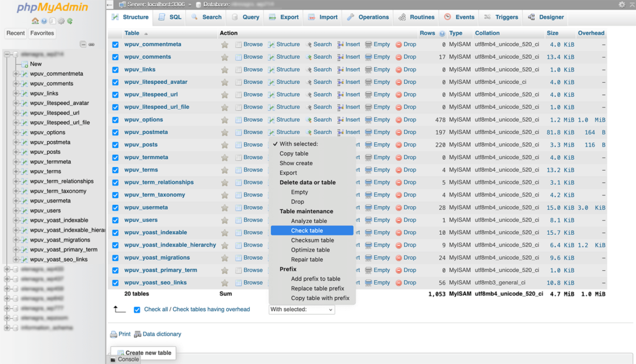Open the navigation panel settings gear

[x=61, y=21]
